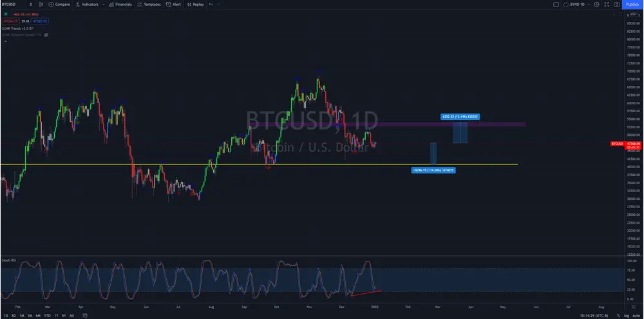This screenshot has width=644, height=319.
Task: Toggle percent scale
Action: 618,315
